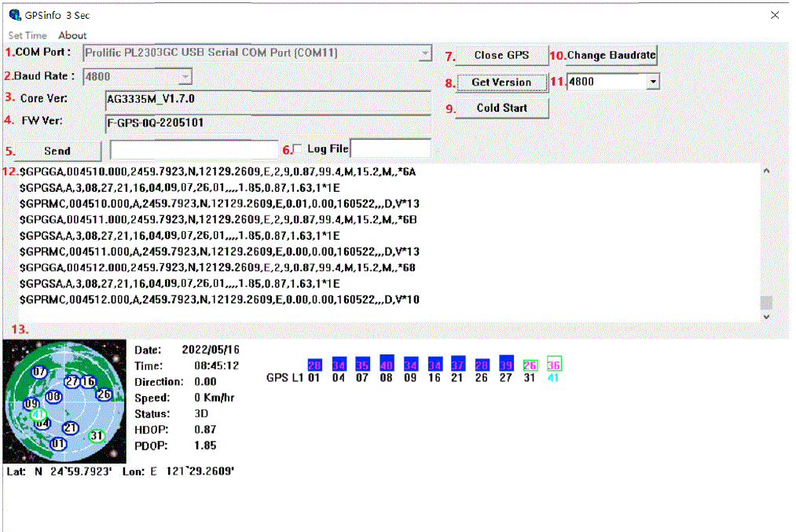The width and height of the screenshot is (796, 532).
Task: Click the Close GPS button
Action: click(x=501, y=55)
